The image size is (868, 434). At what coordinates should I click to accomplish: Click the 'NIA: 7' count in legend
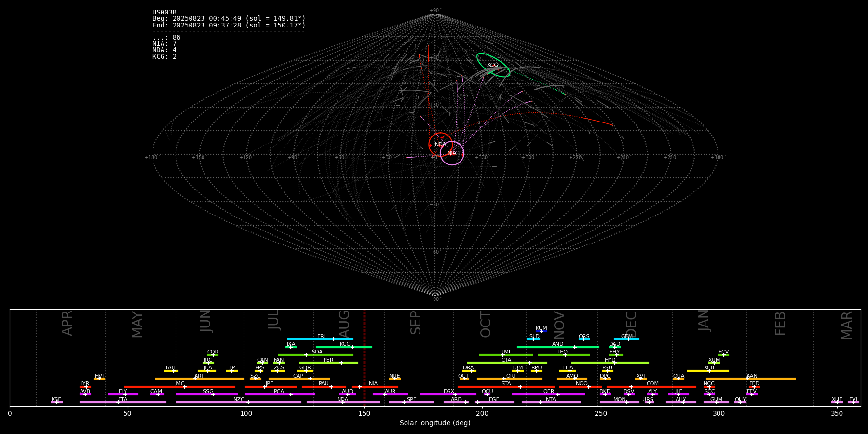click(164, 44)
